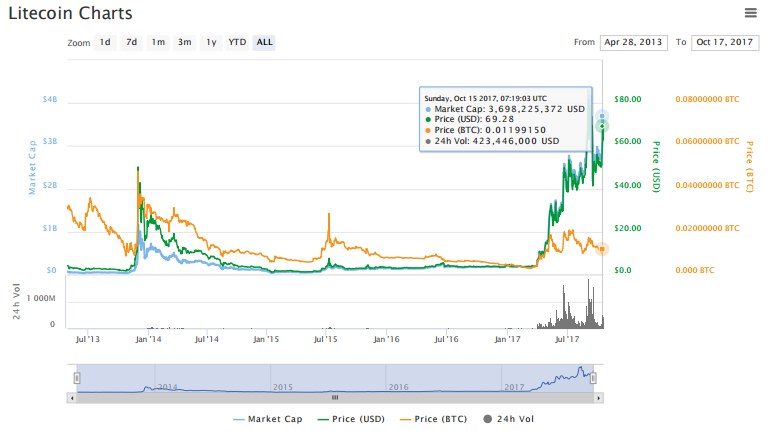
Task: Set zoom to 1d
Action: 105,42
